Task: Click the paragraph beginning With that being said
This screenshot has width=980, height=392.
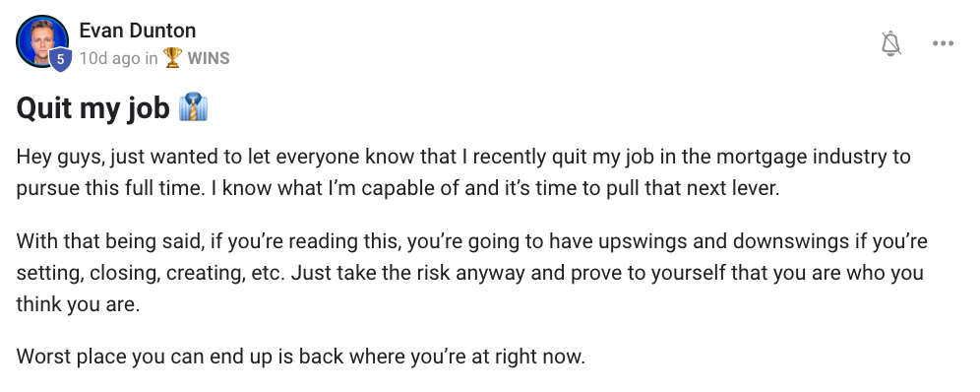Action: point(472,273)
